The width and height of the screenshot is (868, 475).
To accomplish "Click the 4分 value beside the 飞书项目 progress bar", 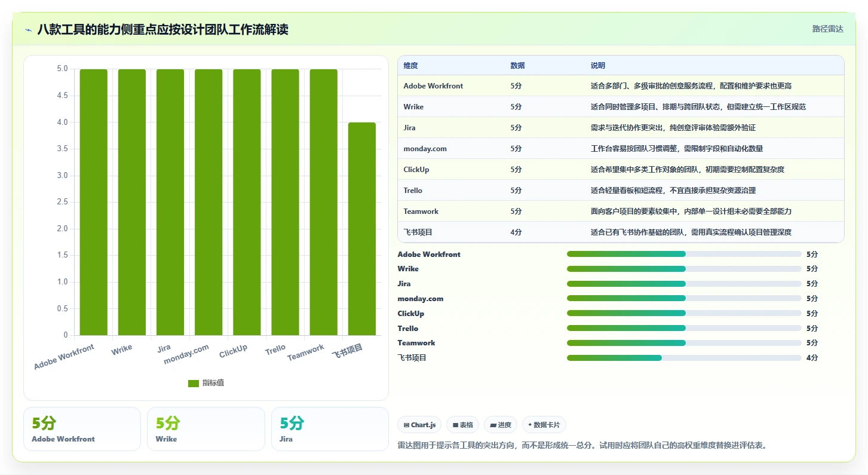I will pyautogui.click(x=812, y=358).
